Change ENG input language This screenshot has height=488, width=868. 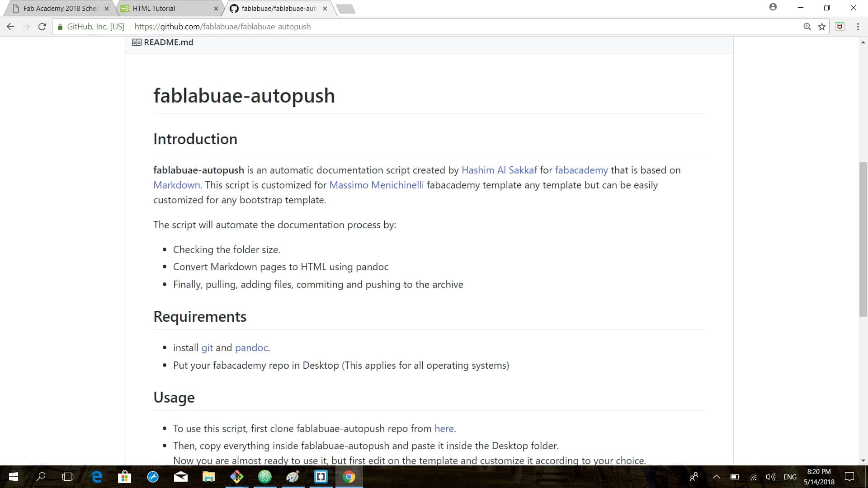pyautogui.click(x=790, y=477)
